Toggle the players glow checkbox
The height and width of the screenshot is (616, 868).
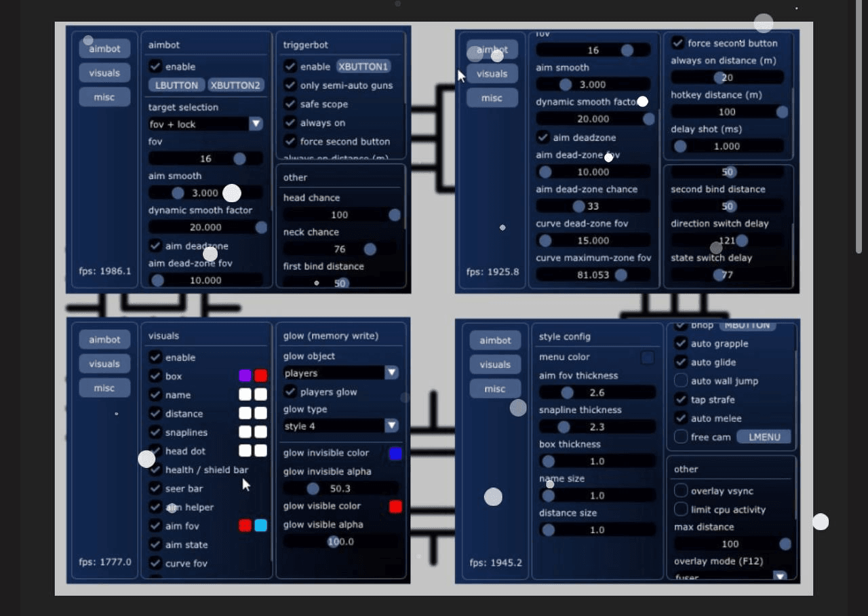pos(290,391)
